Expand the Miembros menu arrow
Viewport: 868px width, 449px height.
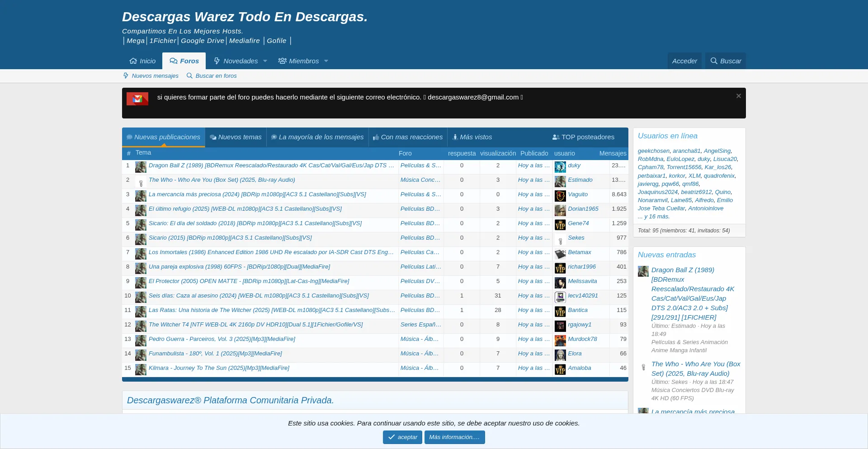326,61
